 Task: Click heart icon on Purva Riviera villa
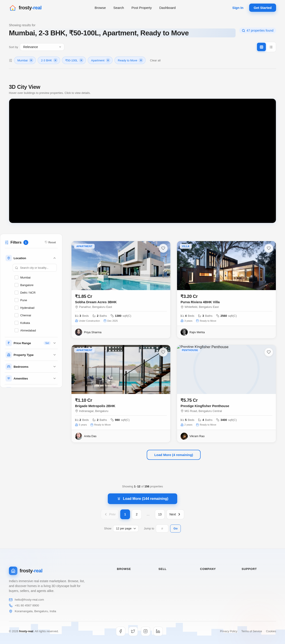coord(269,248)
